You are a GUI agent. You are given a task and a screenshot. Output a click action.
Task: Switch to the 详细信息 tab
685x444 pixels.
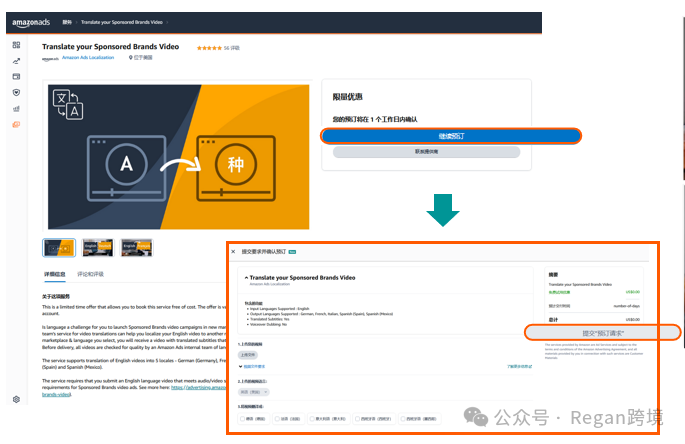tap(55, 274)
